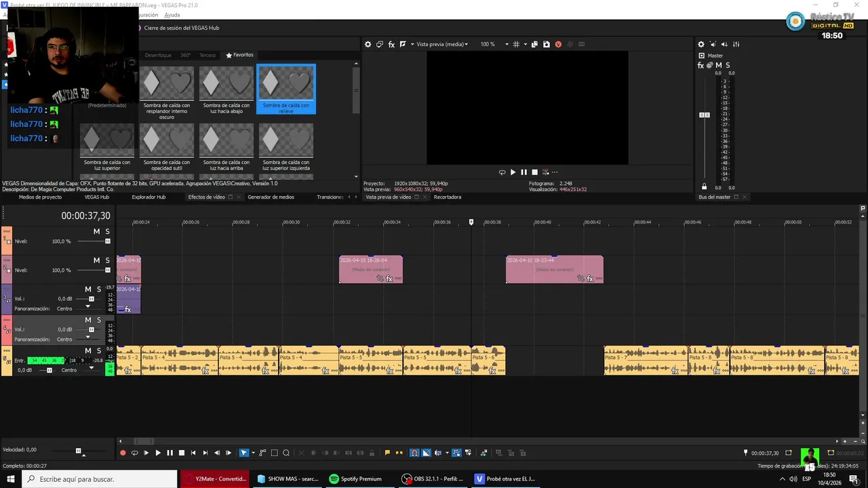The width and height of the screenshot is (868, 488).
Task: Toggle auto ripple in the timeline toolbar
Action: coord(438,453)
